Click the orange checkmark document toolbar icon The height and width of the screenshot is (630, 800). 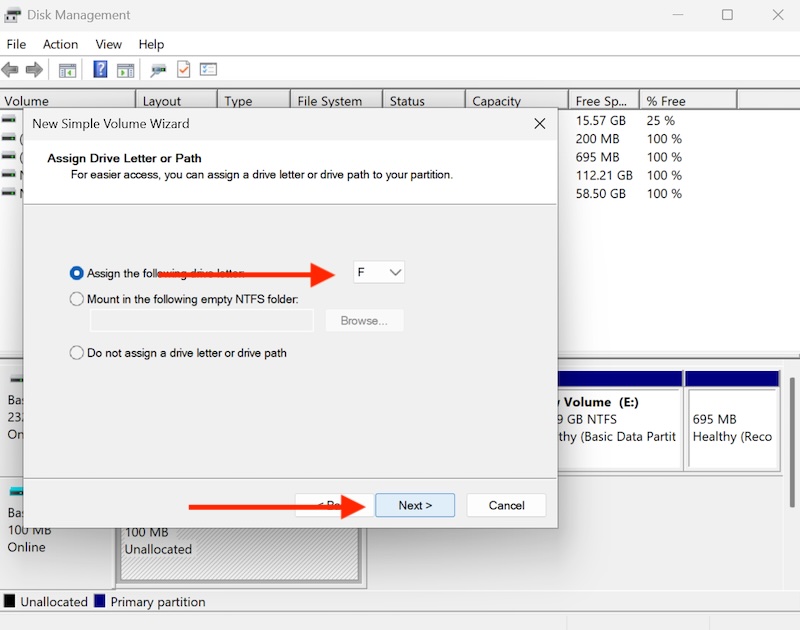[183, 70]
